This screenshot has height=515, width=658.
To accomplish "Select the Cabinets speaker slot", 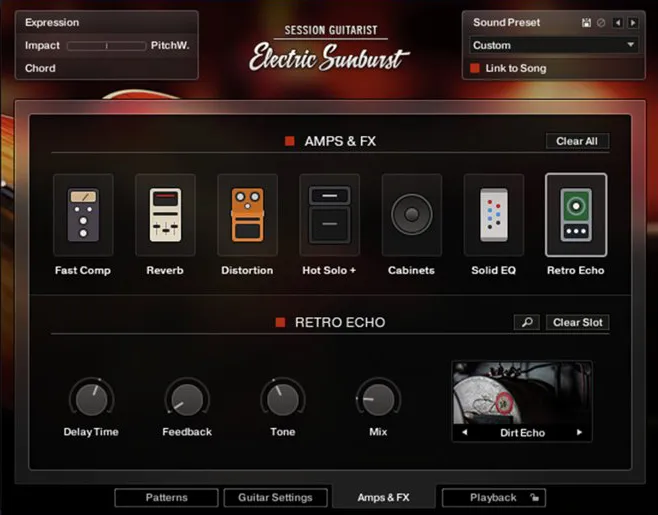I will pyautogui.click(x=412, y=215).
